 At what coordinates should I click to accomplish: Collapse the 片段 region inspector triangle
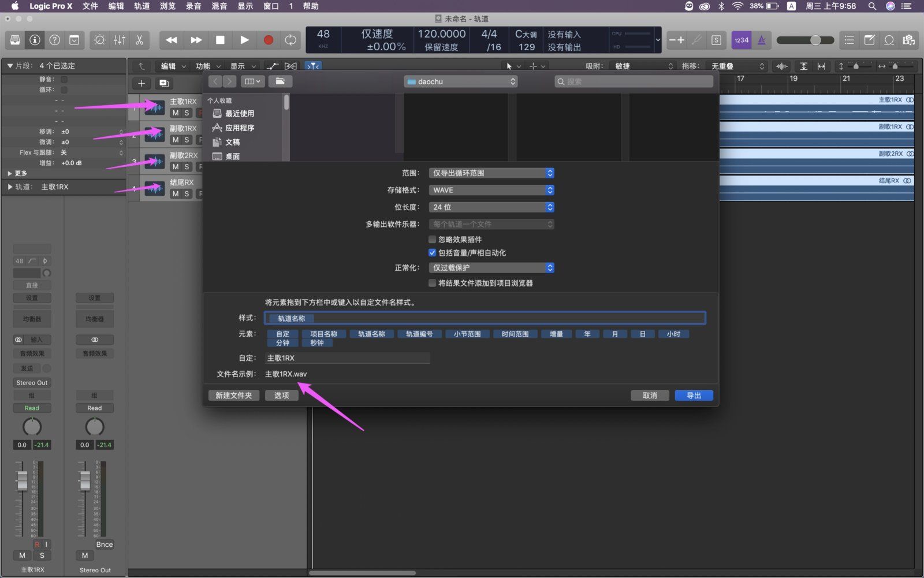[10, 66]
